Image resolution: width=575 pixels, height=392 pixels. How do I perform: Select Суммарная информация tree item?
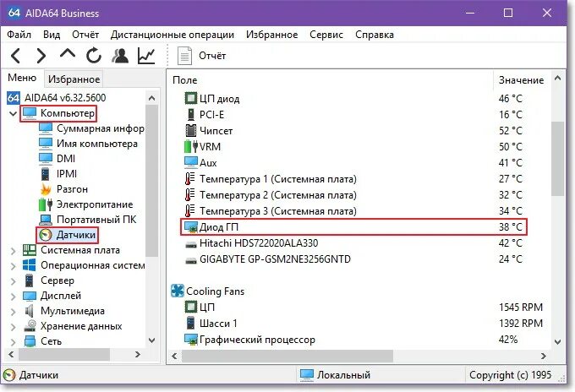pos(100,128)
